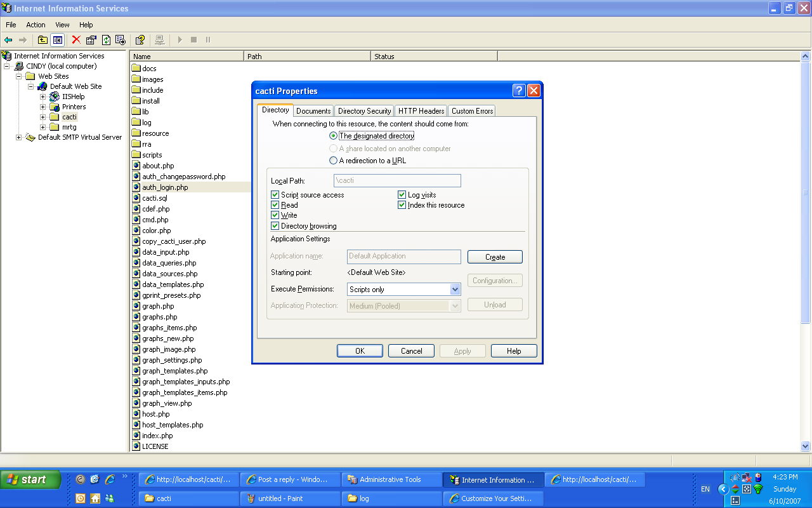The height and width of the screenshot is (508, 812).
Task: Uncheck Script source access checkbox
Action: (x=275, y=195)
